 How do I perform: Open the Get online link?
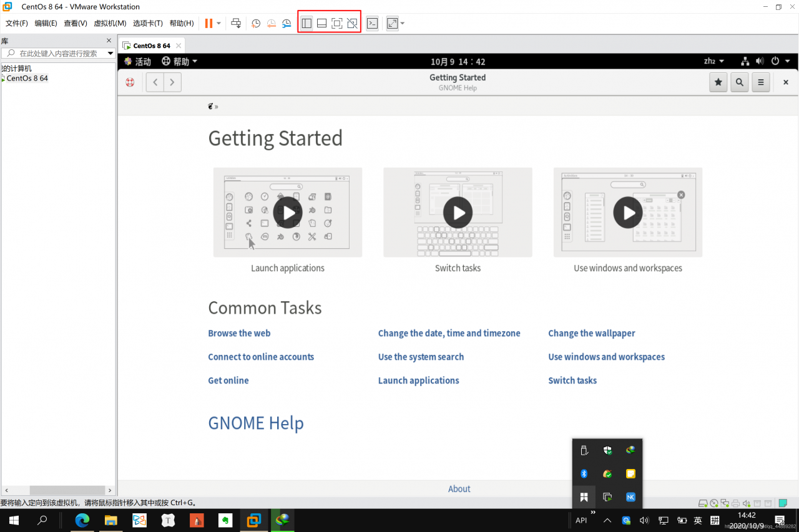(228, 380)
